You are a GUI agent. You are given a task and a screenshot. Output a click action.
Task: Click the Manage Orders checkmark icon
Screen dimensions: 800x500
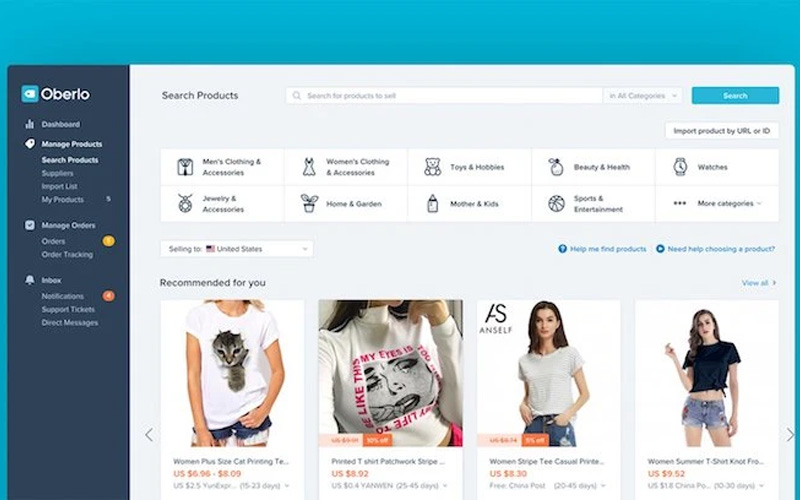(30, 225)
